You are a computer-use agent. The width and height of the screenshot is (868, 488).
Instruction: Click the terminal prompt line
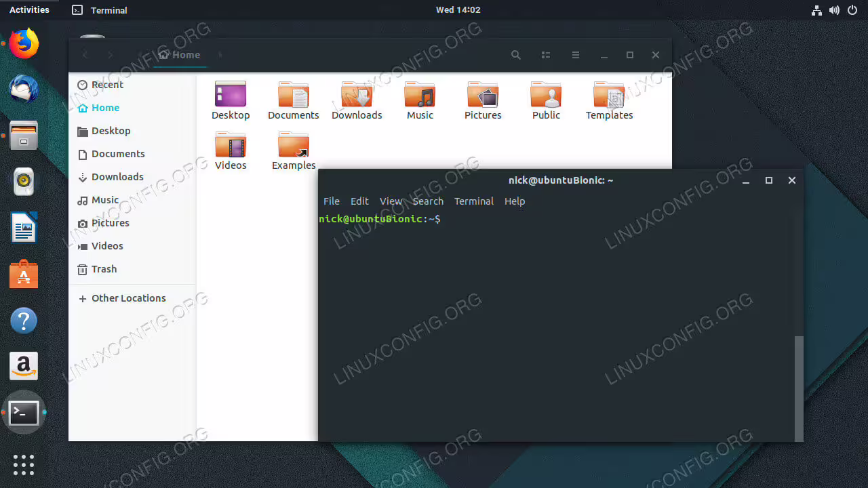380,219
